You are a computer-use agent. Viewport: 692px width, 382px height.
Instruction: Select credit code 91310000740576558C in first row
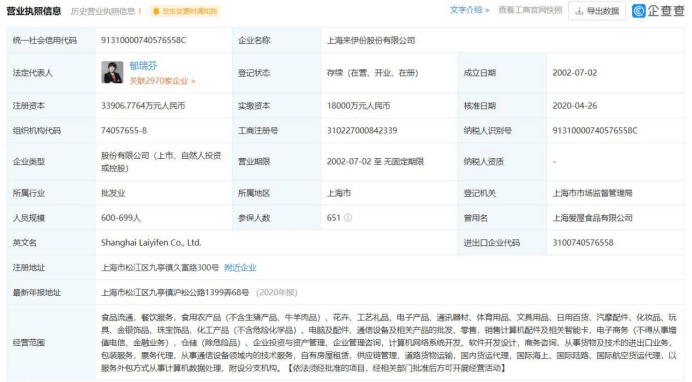(143, 40)
